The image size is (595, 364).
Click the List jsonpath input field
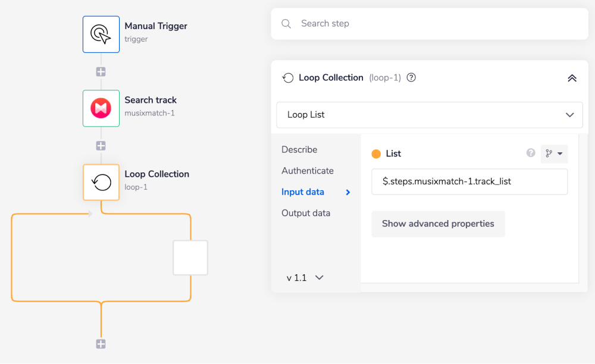point(469,182)
